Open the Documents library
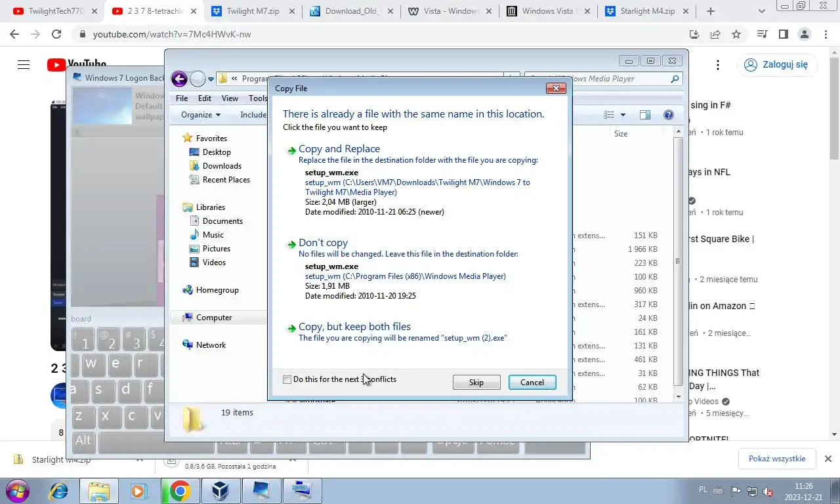Image resolution: width=840 pixels, height=504 pixels. pyautogui.click(x=222, y=221)
